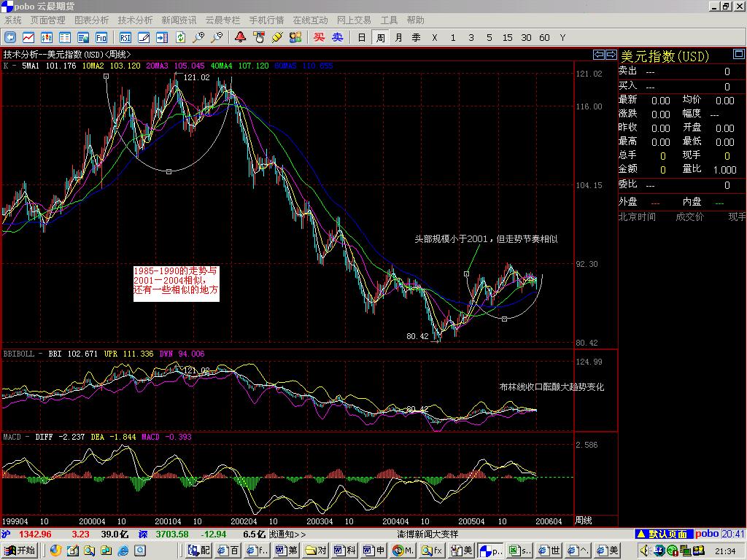This screenshot has width=747, height=560.
Task: Click the blue 卖 sell button
Action: coord(337,37)
